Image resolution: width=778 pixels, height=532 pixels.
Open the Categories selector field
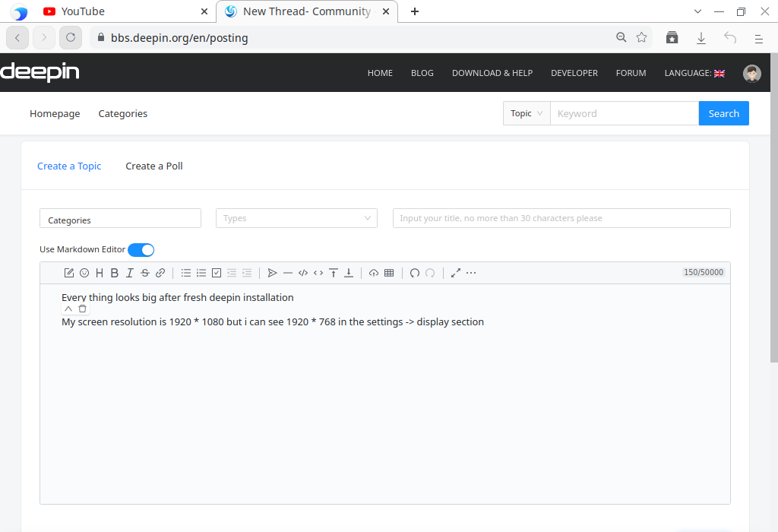coord(120,218)
